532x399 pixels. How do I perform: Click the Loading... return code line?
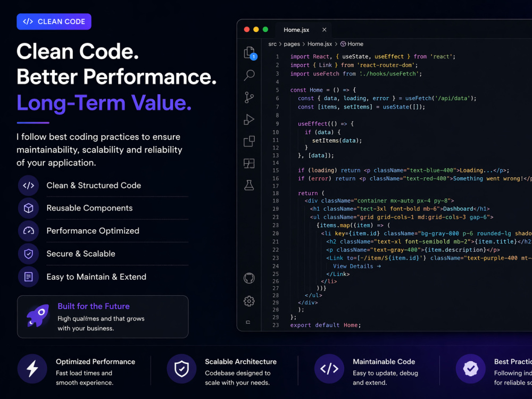point(403,170)
